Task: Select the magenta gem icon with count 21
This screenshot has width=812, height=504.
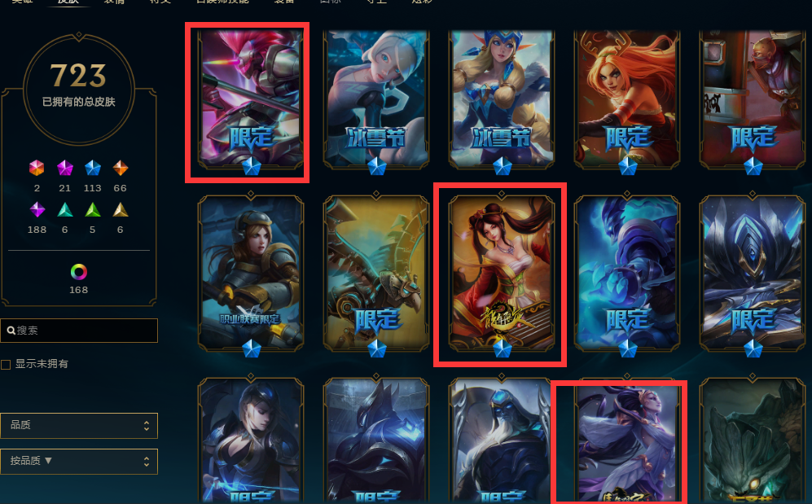Action: [64, 168]
